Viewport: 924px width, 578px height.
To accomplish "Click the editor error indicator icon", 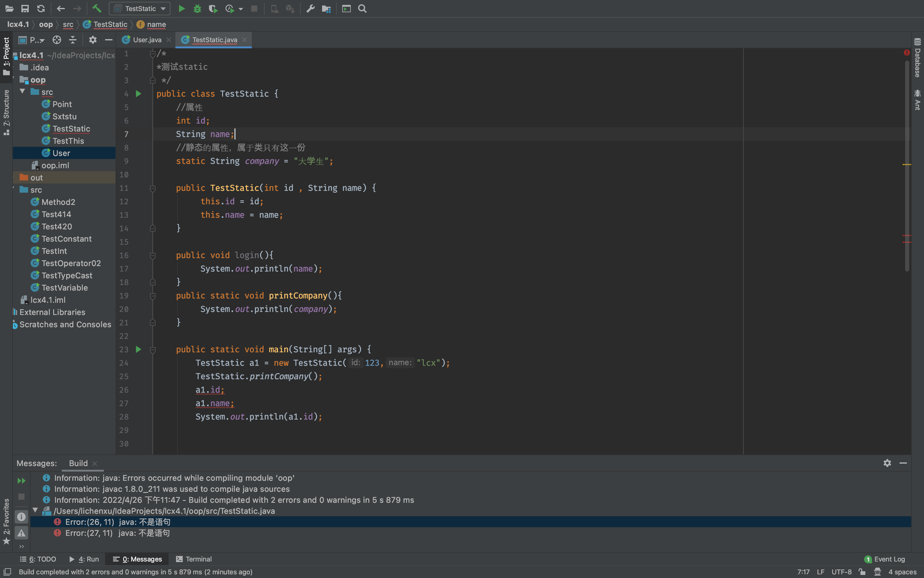I will 907,53.
